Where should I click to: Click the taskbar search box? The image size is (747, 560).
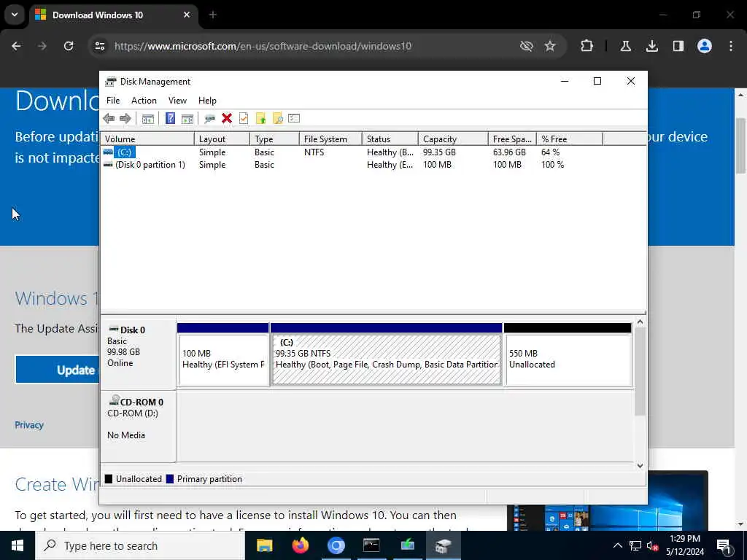(x=140, y=545)
